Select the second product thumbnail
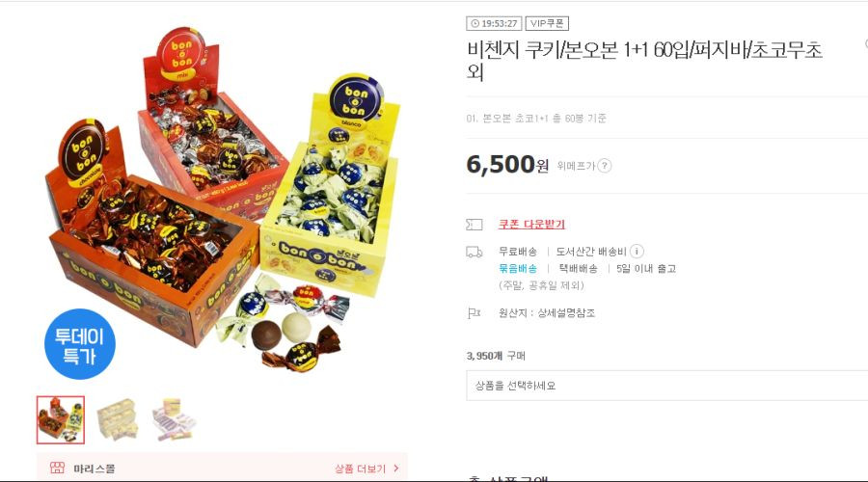The width and height of the screenshot is (868, 482). [117, 420]
